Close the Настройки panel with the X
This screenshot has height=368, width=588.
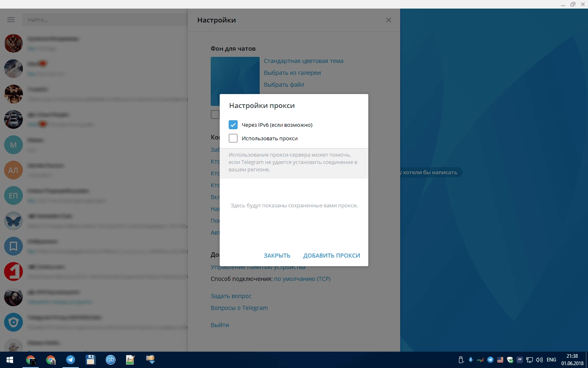[x=389, y=20]
